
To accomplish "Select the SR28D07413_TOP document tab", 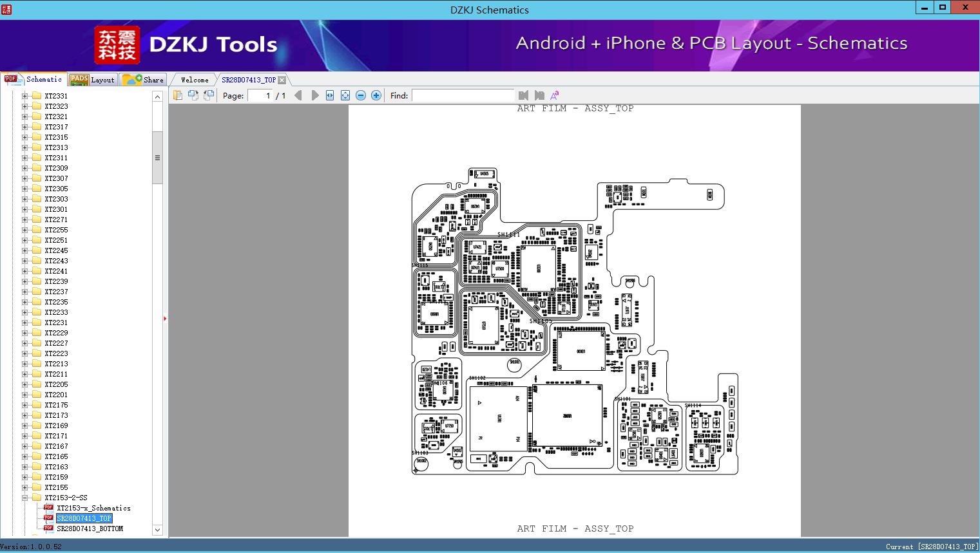I will click(249, 80).
